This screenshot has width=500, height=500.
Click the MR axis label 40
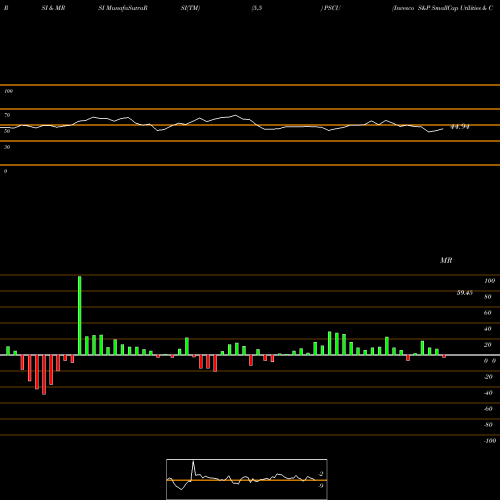pyautogui.click(x=488, y=329)
